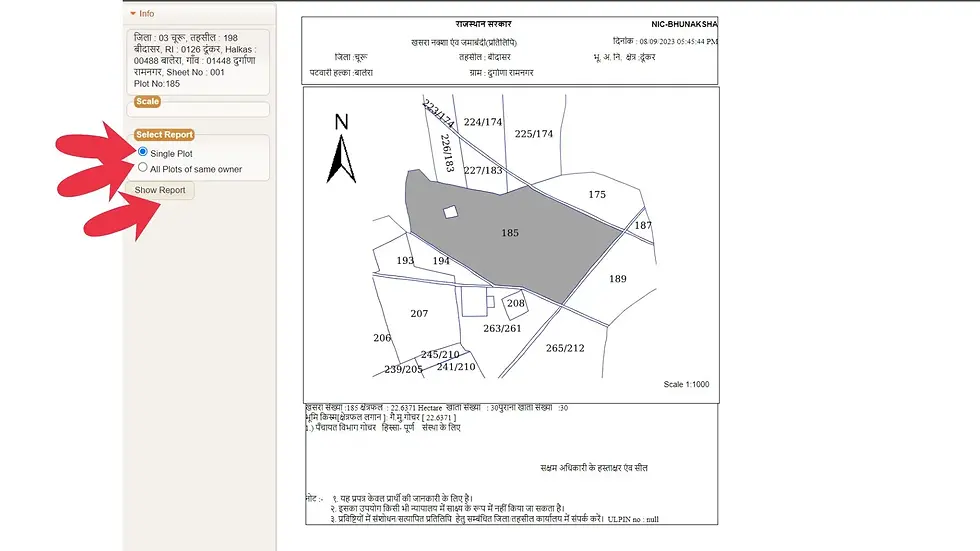Viewport: 980px width, 551px height.
Task: Click plot number 194 on map
Action: coord(441,261)
